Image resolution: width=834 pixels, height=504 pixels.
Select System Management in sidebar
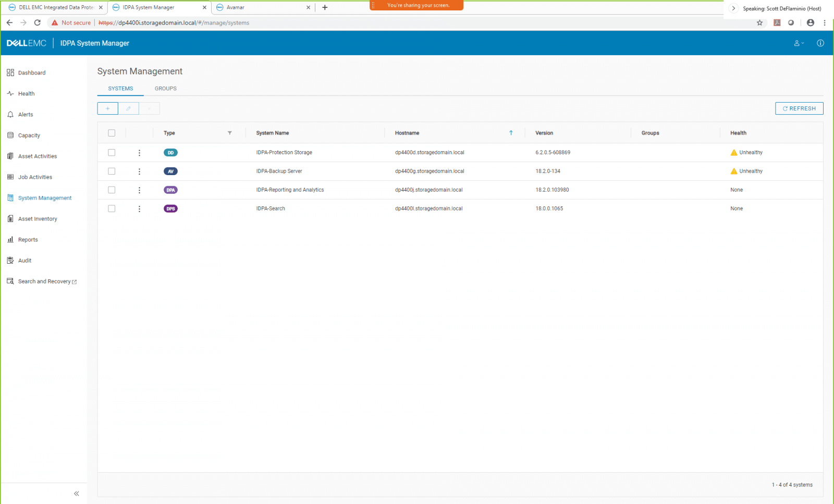(40, 198)
